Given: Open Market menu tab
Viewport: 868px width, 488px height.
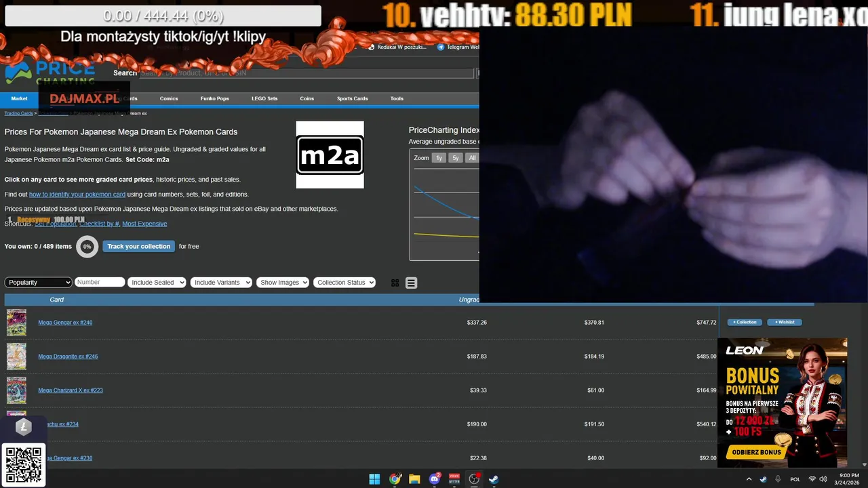Looking at the screenshot, I should pyautogui.click(x=19, y=98).
